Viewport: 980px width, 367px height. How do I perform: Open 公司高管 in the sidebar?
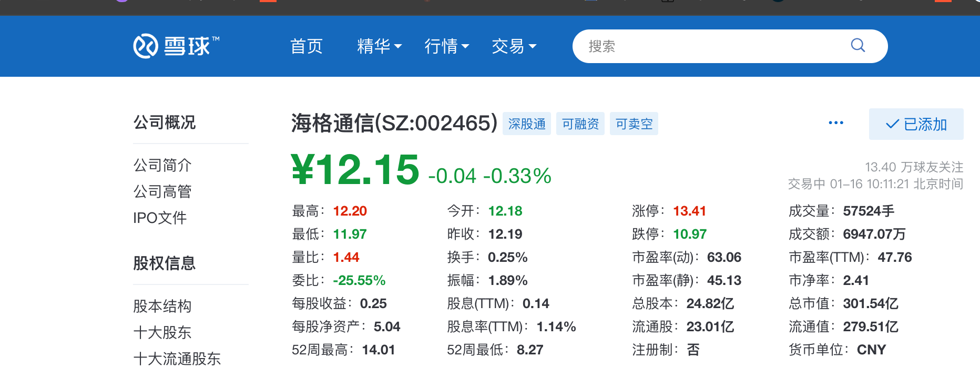(x=162, y=191)
